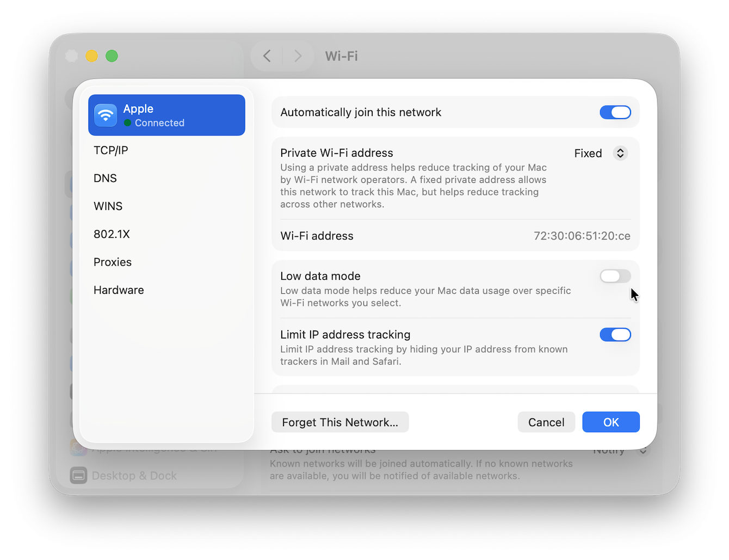
Task: Click the Wi-Fi icon next to Apple network
Action: click(105, 115)
